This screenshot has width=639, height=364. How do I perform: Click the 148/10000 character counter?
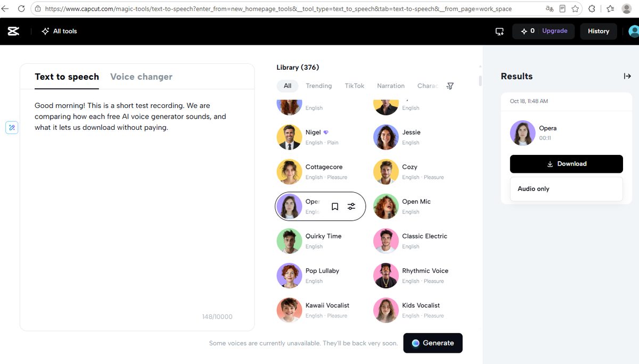pyautogui.click(x=217, y=317)
